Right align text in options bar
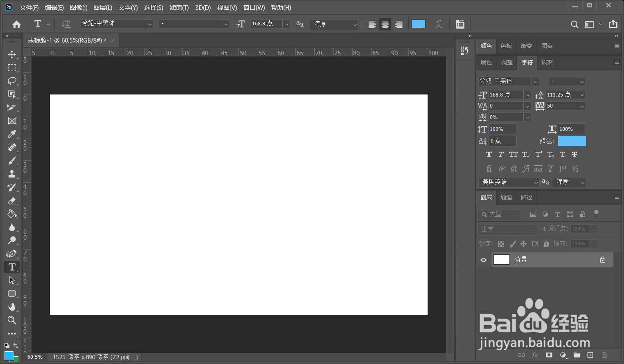The width and height of the screenshot is (624, 364). click(x=399, y=24)
